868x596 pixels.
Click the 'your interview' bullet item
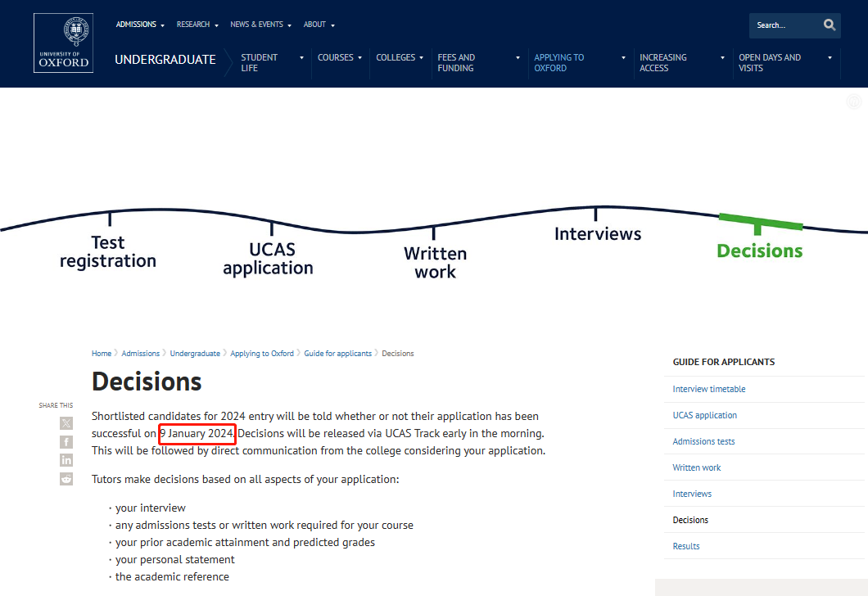150,508
